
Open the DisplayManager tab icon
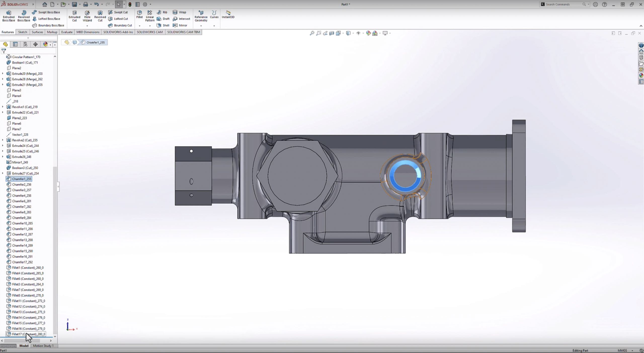click(45, 44)
